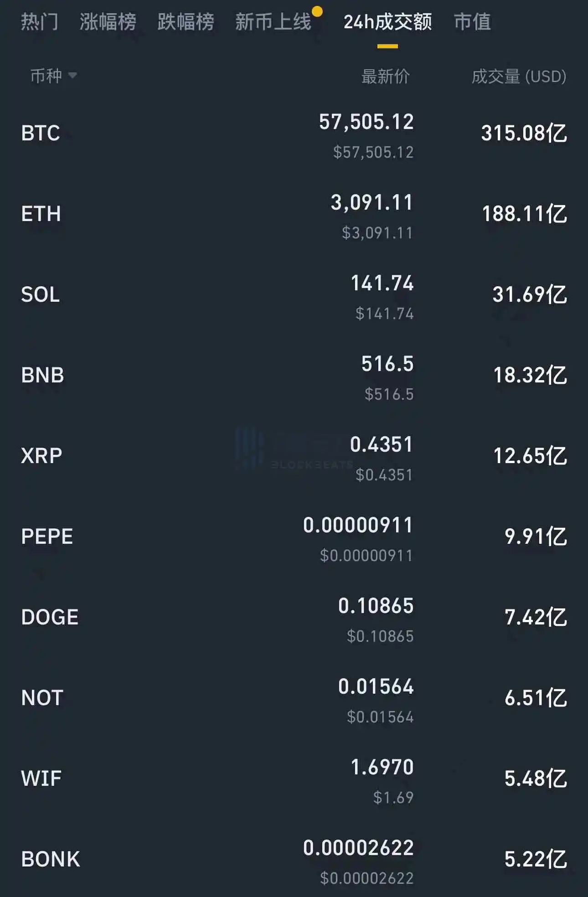Switch to the 市值 tab

coord(472,22)
